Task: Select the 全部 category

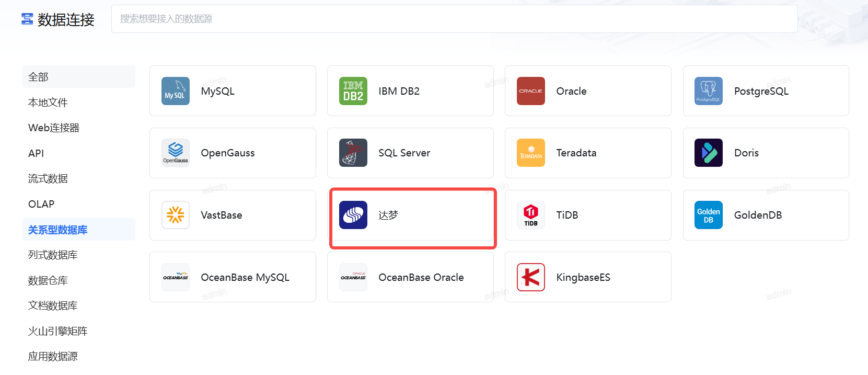Action: click(x=79, y=77)
